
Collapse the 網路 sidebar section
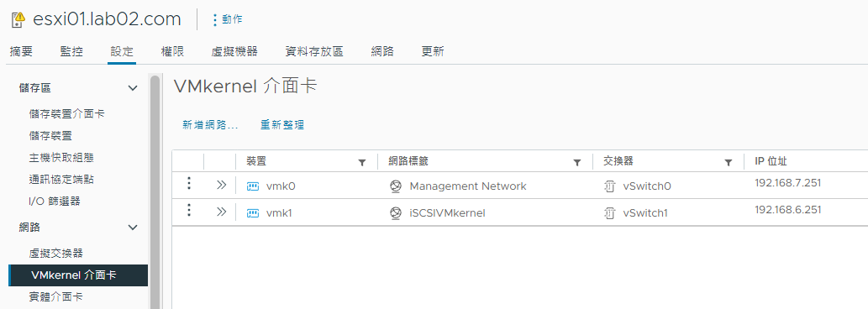coord(133,228)
